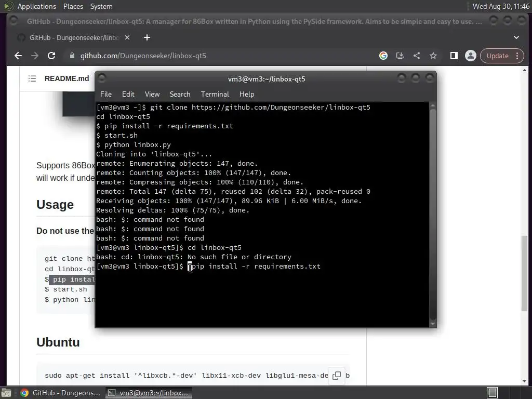The image size is (532, 399).
Task: Click 'Cloning into linbox-qt5' terminal line
Action: point(154,154)
